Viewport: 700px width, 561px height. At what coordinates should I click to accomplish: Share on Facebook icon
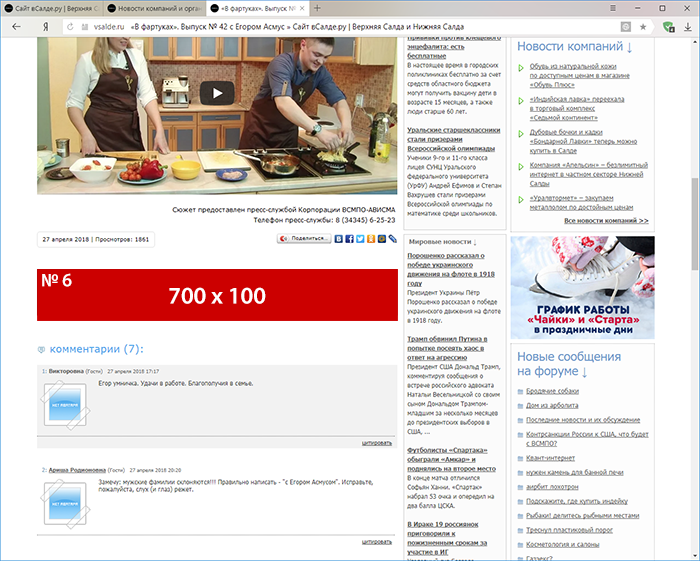[350, 239]
